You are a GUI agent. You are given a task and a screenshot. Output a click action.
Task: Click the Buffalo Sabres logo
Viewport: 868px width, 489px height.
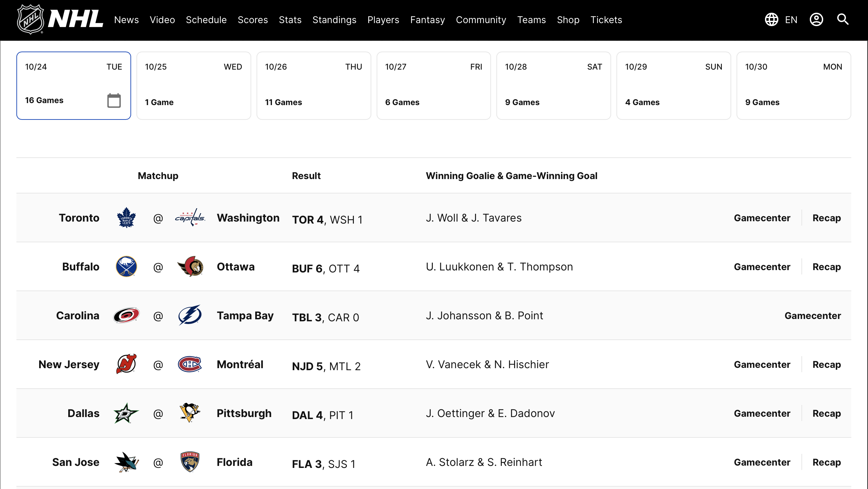(x=126, y=267)
